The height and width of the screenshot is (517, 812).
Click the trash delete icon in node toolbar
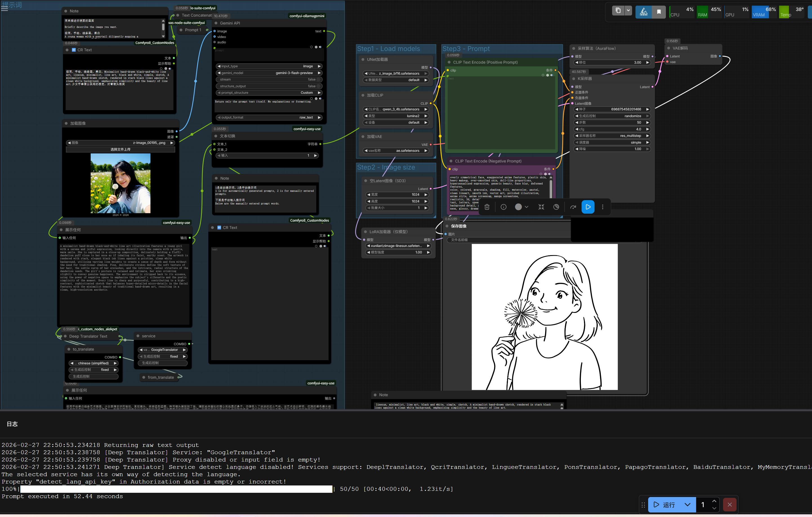[487, 207]
